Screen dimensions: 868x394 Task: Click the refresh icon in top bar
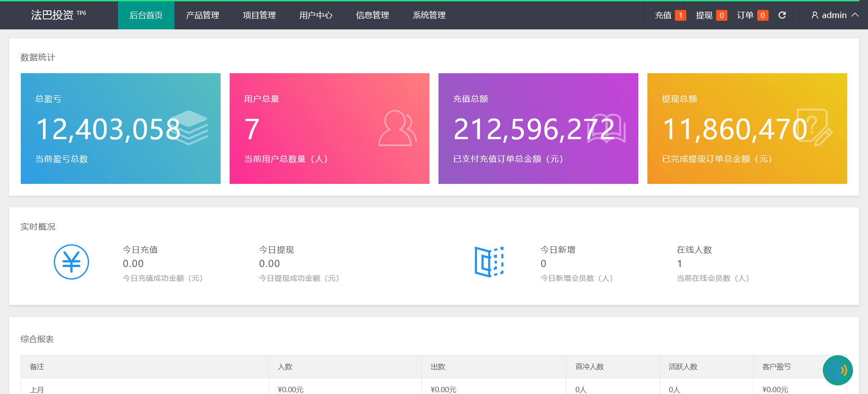point(782,15)
